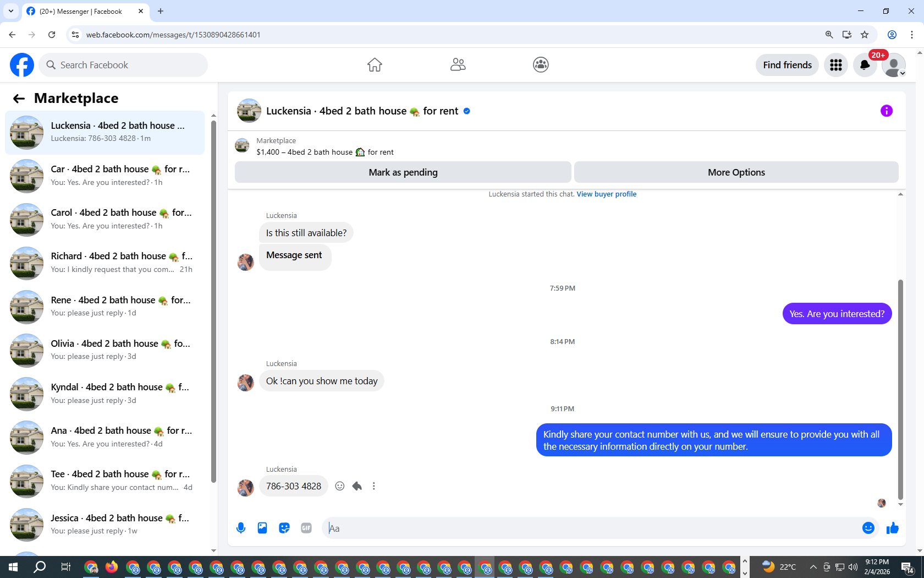
Task: Open more options for phone number message
Action: coord(374,486)
